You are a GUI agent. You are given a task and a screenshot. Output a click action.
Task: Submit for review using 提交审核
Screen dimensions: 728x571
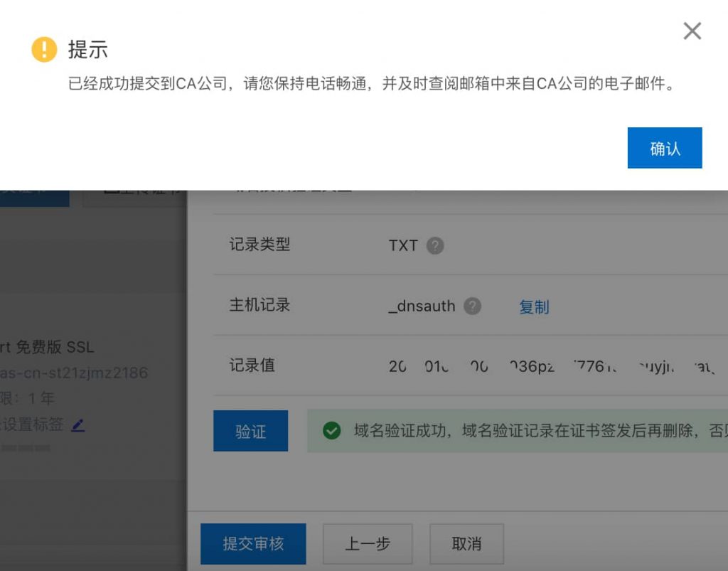(253, 543)
